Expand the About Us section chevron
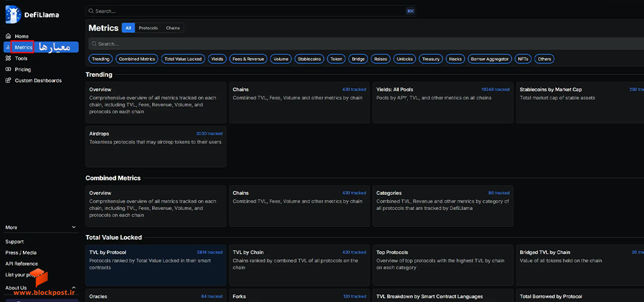This screenshot has width=644, height=302. 74,288
